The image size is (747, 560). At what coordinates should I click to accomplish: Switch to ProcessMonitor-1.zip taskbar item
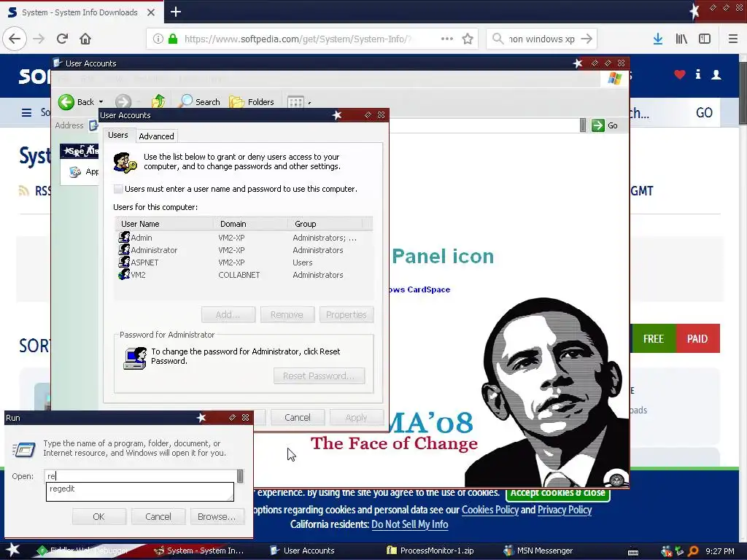[x=430, y=551]
